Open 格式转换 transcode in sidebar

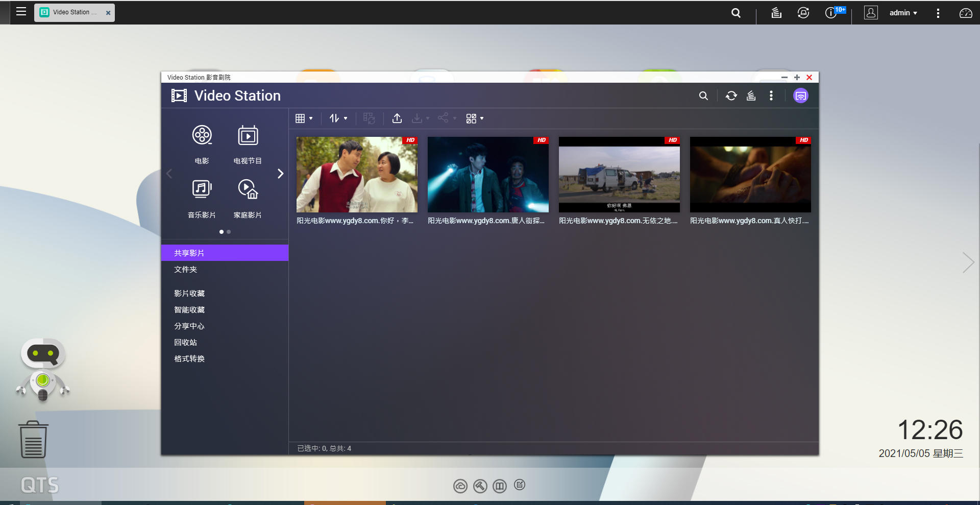coord(189,359)
